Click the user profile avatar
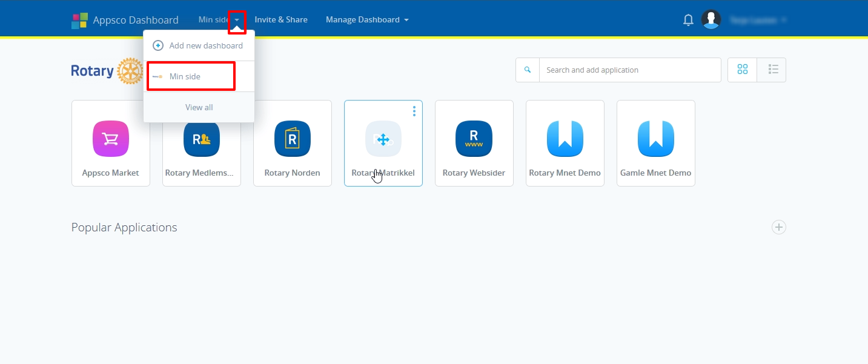 (x=711, y=19)
